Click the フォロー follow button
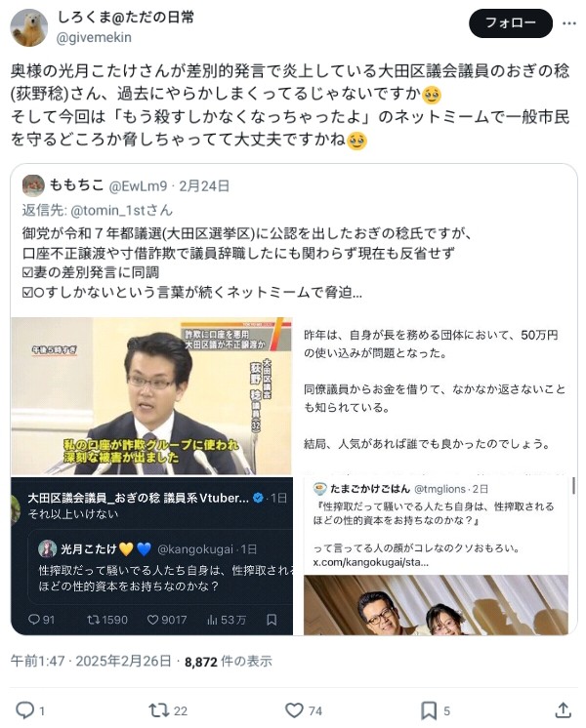586x728 pixels. [x=510, y=23]
